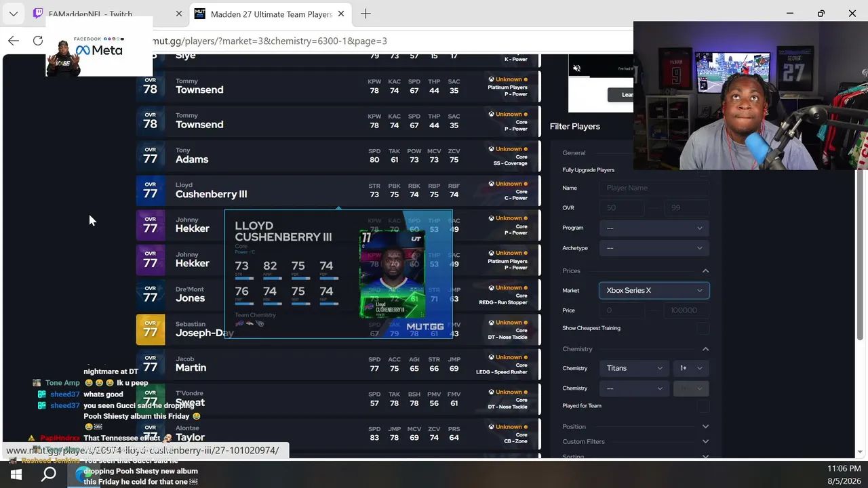Click the Twitch favicon on the first tab
This screenshot has width=868, height=488.
[38, 14]
